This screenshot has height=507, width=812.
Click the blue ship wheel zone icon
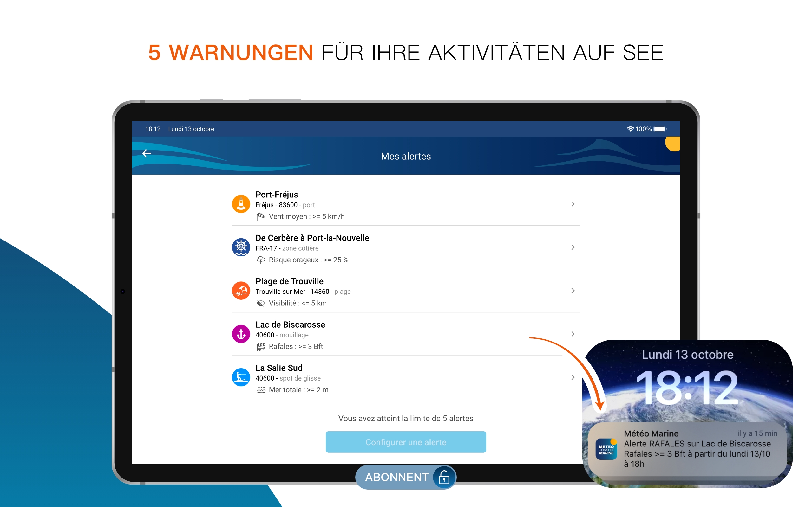[241, 247]
